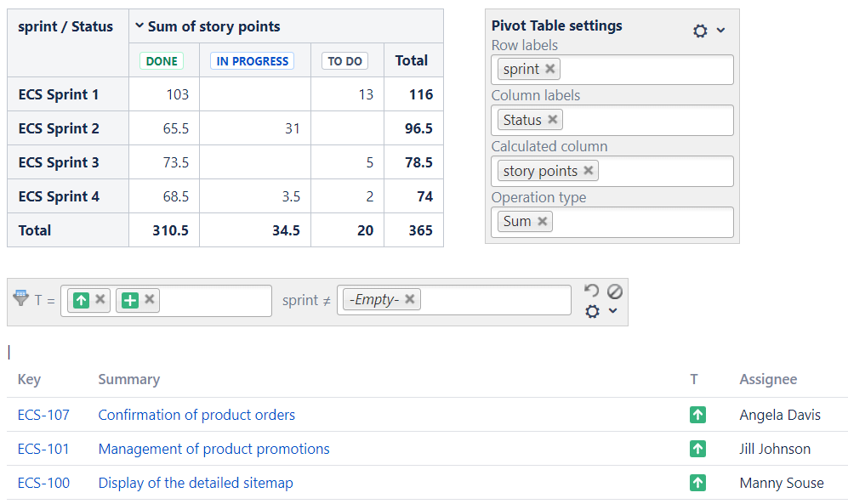The image size is (848, 504).
Task: Click the clear filters circle-slash icon
Action: click(614, 291)
